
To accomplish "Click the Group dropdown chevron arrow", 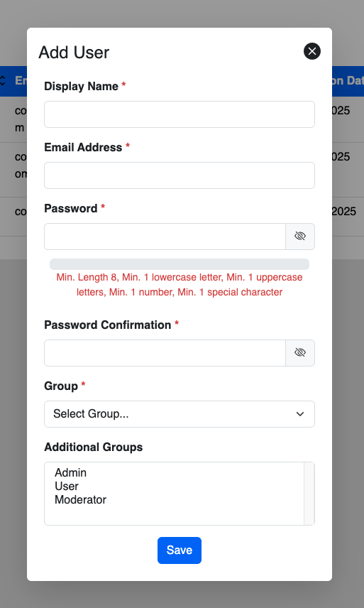I will coord(299,414).
